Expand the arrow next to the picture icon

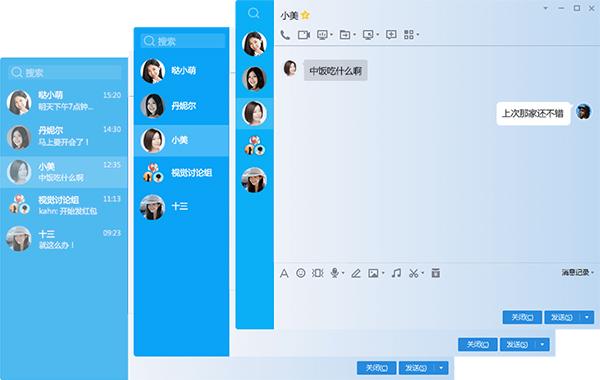[x=383, y=273]
